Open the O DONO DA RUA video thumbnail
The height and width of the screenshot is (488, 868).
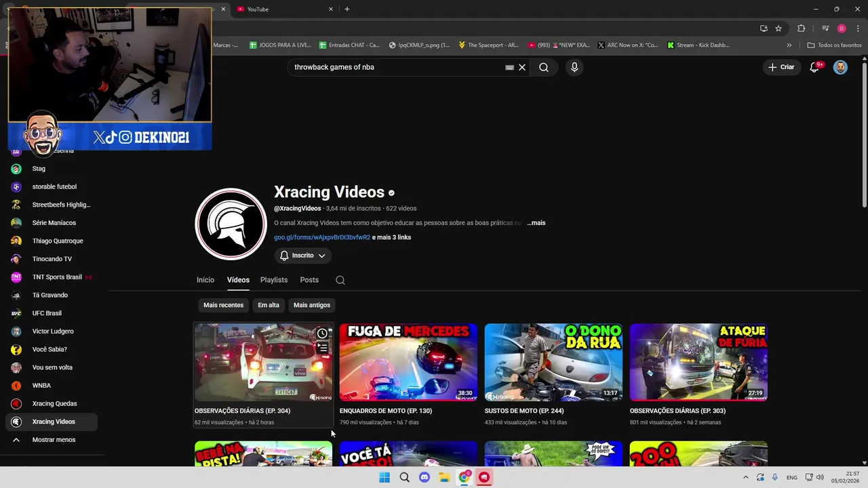point(553,362)
